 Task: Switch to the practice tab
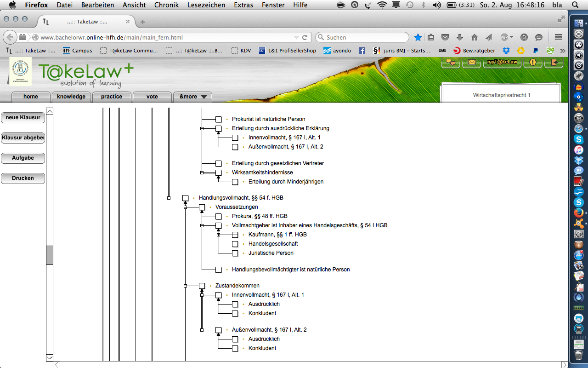click(112, 97)
